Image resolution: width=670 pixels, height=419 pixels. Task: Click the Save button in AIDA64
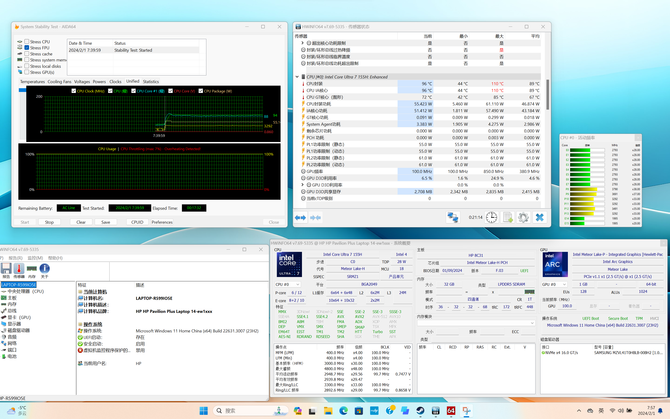(x=106, y=222)
